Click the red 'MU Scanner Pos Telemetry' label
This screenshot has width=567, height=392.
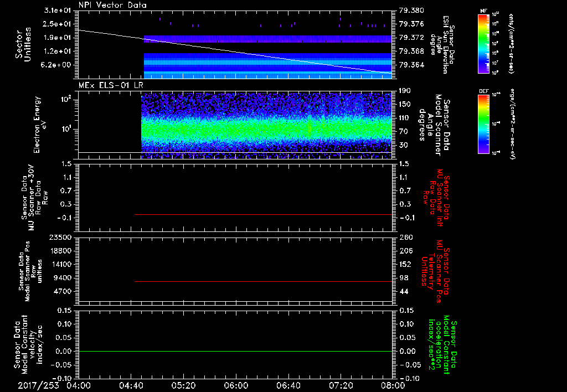point(436,271)
